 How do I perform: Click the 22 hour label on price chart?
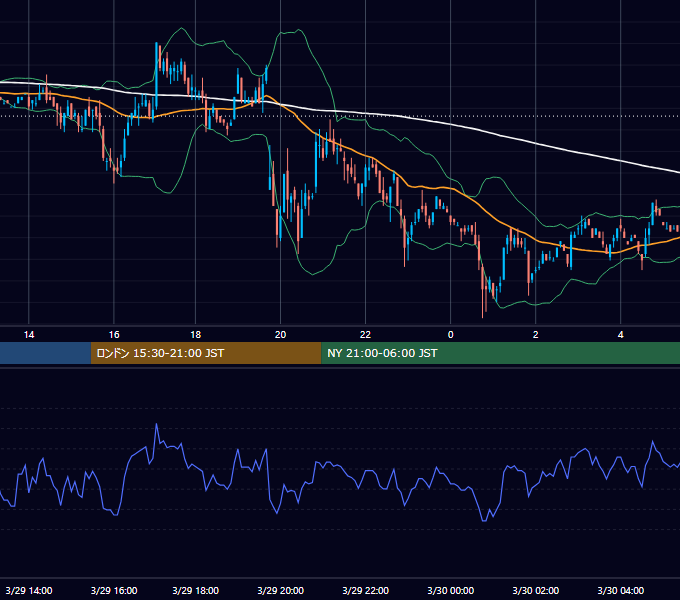pyautogui.click(x=366, y=335)
